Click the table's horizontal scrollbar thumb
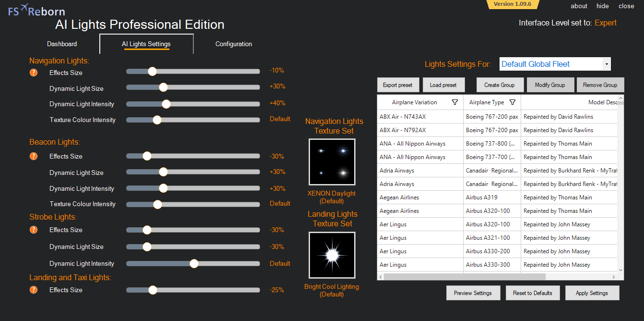The height and width of the screenshot is (321, 644). [x=465, y=277]
